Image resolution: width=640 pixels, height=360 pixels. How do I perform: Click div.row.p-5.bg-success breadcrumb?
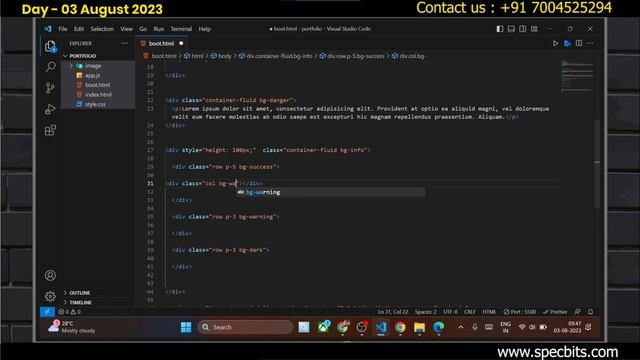(x=356, y=56)
